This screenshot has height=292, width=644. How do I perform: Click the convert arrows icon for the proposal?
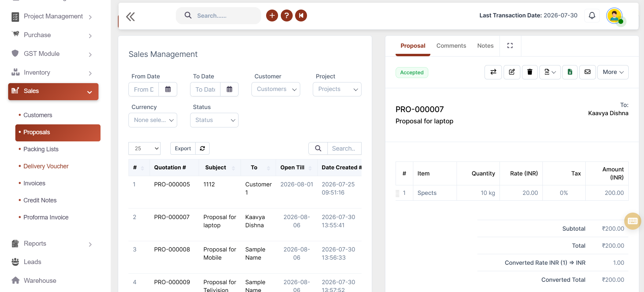[x=493, y=72]
